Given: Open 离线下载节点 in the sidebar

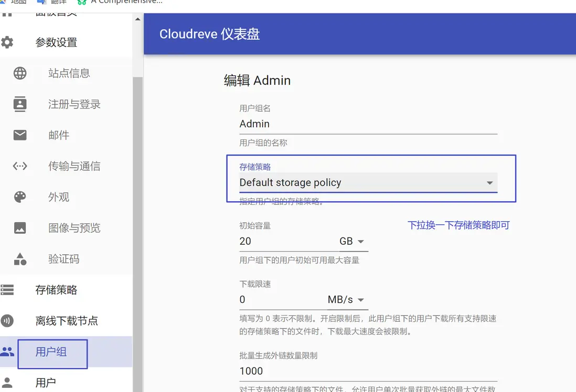Looking at the screenshot, I should (x=66, y=321).
